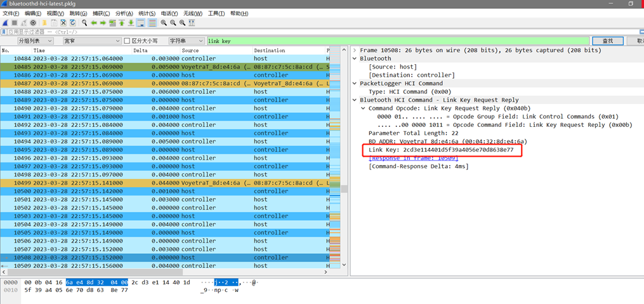Open the 分析(A) menu
The image size is (644, 304).
coord(124,13)
